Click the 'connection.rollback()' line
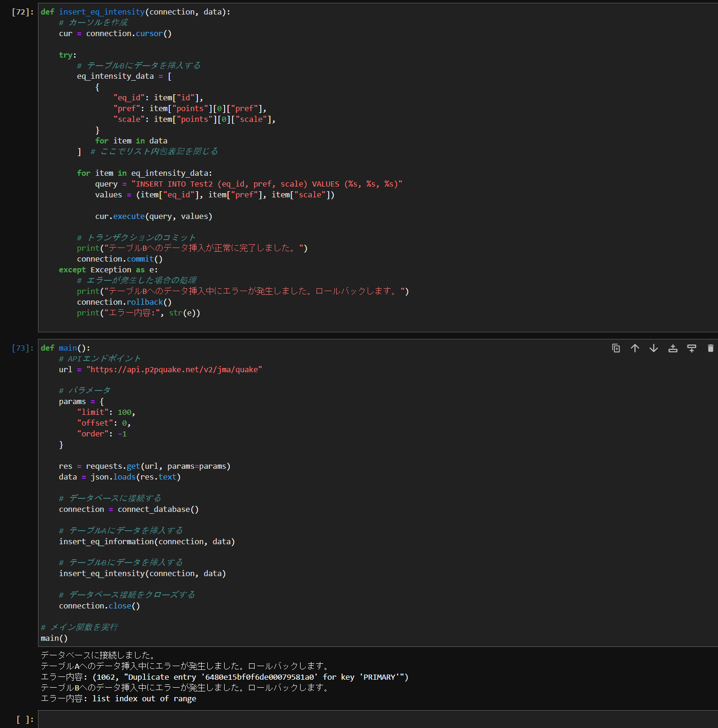The image size is (718, 728). [x=124, y=302]
